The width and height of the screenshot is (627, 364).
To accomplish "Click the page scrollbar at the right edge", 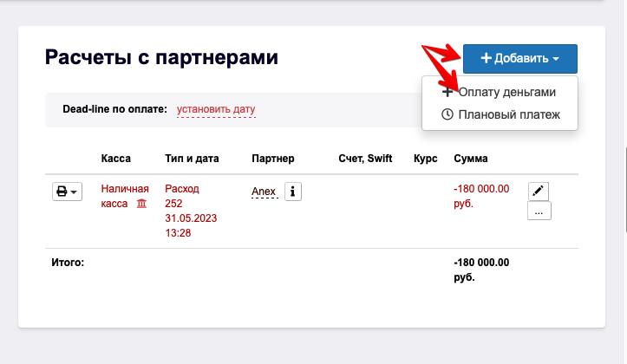I will pyautogui.click(x=625, y=189).
